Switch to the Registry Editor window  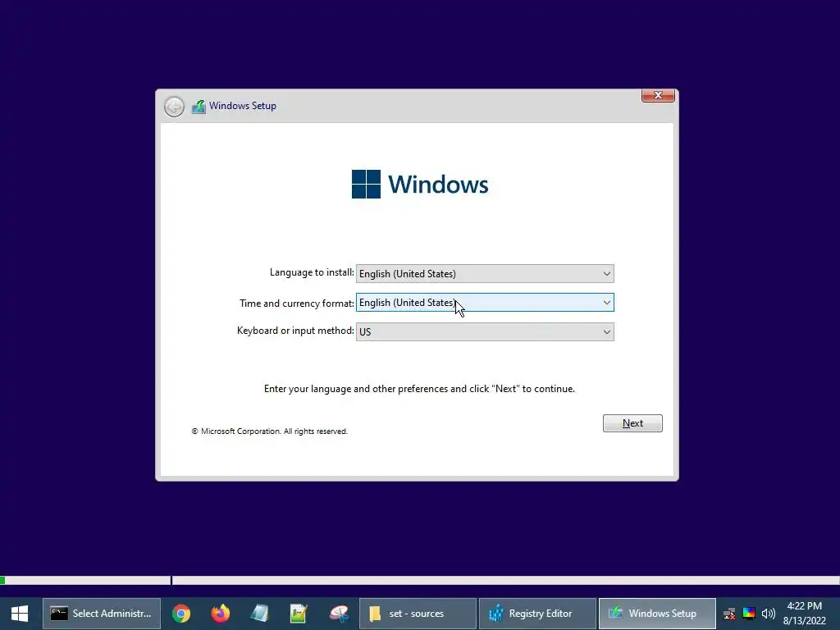(x=537, y=614)
